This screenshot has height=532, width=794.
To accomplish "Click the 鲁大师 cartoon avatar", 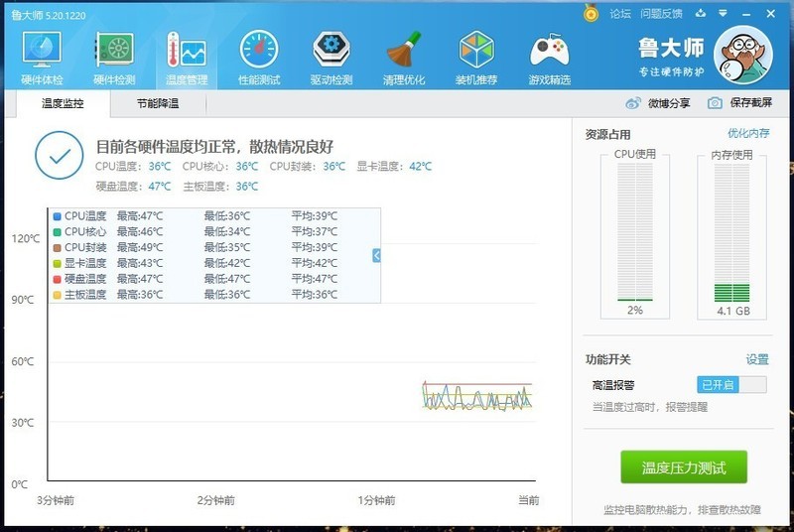I will click(x=742, y=56).
